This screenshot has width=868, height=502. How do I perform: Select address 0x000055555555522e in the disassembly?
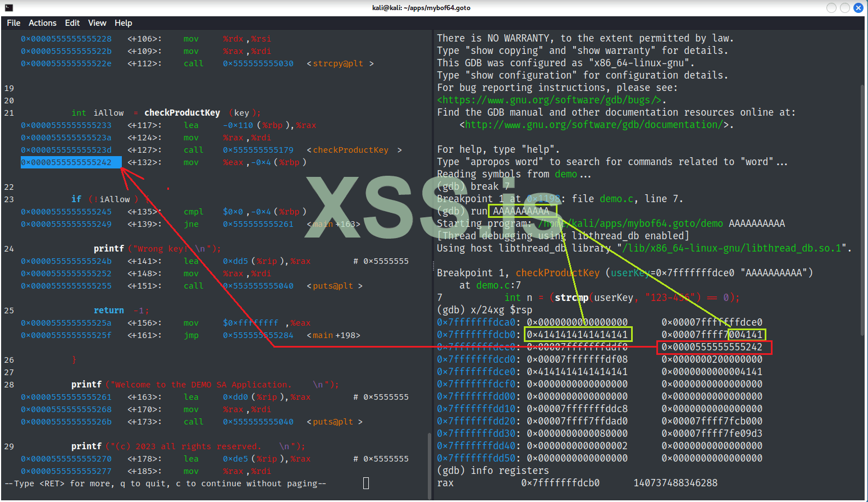[66, 63]
